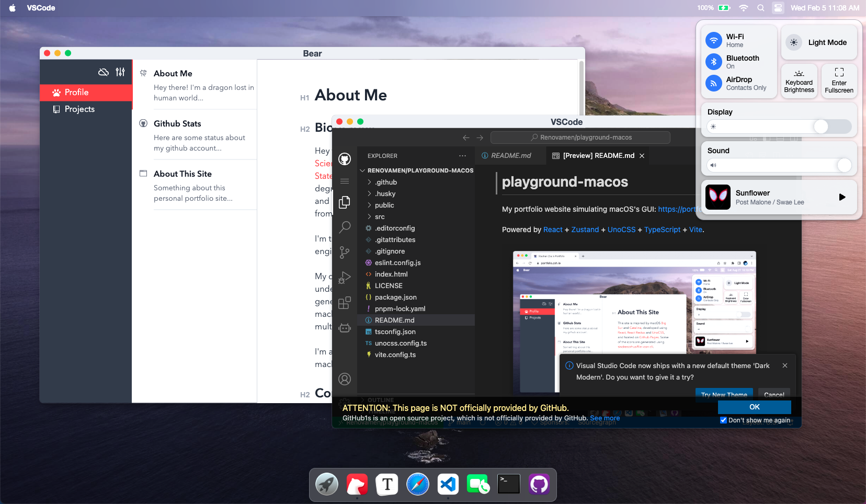Open Apple menu
This screenshot has width=866, height=504.
click(13, 8)
